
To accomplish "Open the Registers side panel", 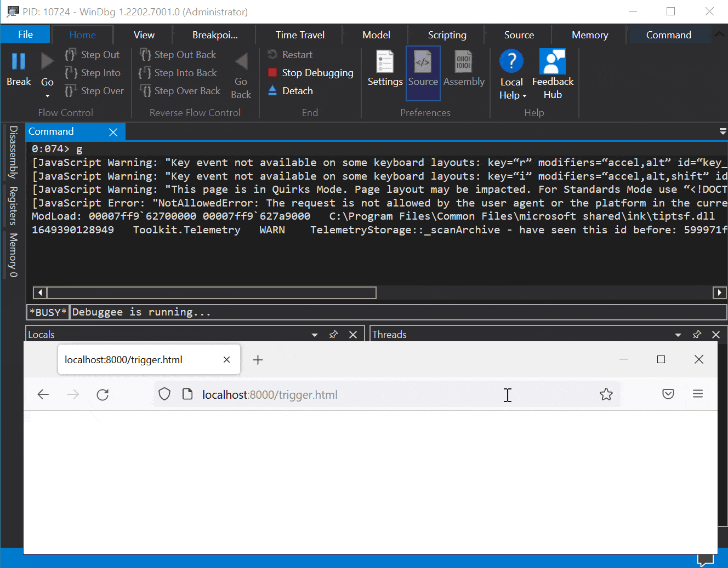I will (x=13, y=206).
